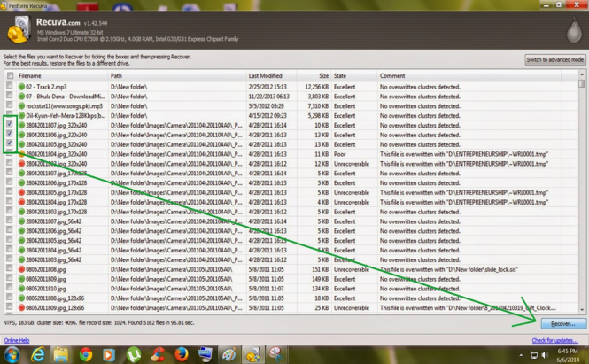Viewport: 589px width, 364px height.
Task: Click the Check for updates link
Action: (554, 340)
